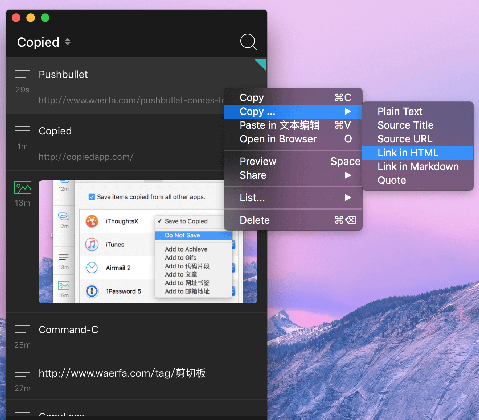Choose Delete in the context menu

(x=293, y=220)
